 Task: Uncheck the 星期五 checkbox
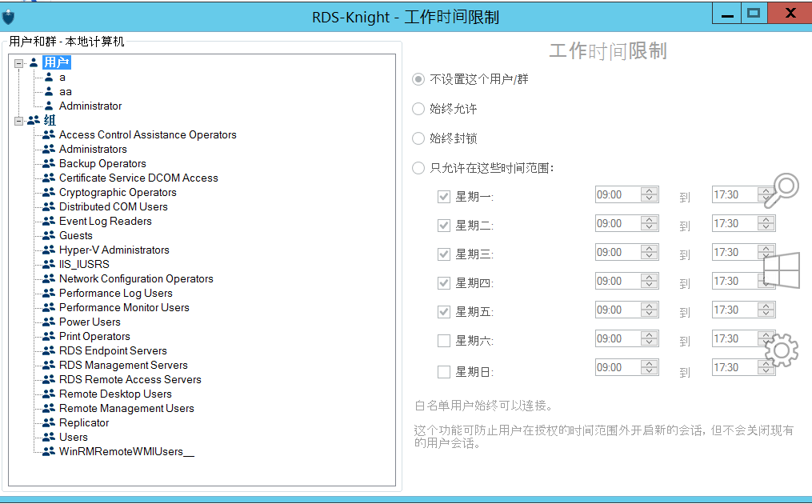click(444, 312)
